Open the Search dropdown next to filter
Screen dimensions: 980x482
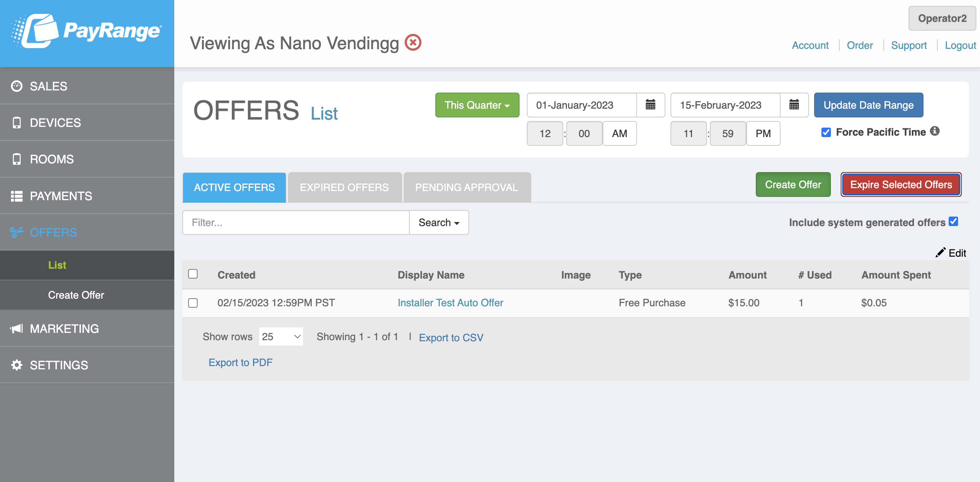pos(439,222)
